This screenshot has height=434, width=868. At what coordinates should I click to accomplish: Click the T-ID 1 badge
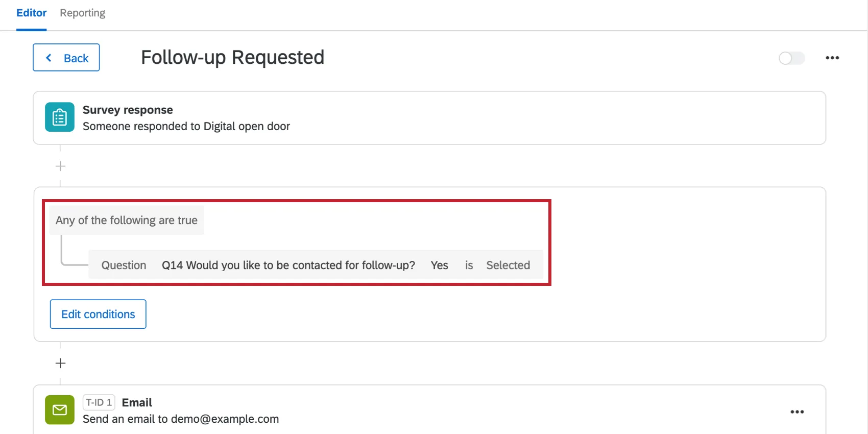click(99, 402)
